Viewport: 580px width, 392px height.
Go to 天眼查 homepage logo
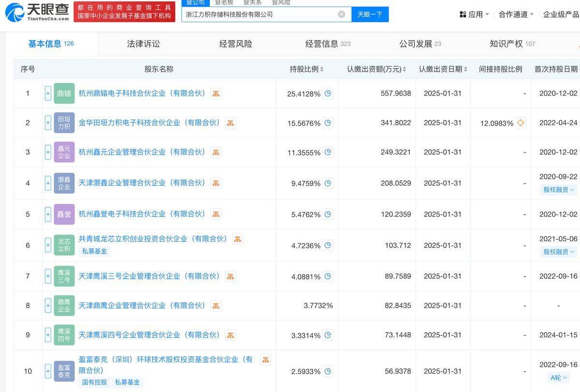37,12
